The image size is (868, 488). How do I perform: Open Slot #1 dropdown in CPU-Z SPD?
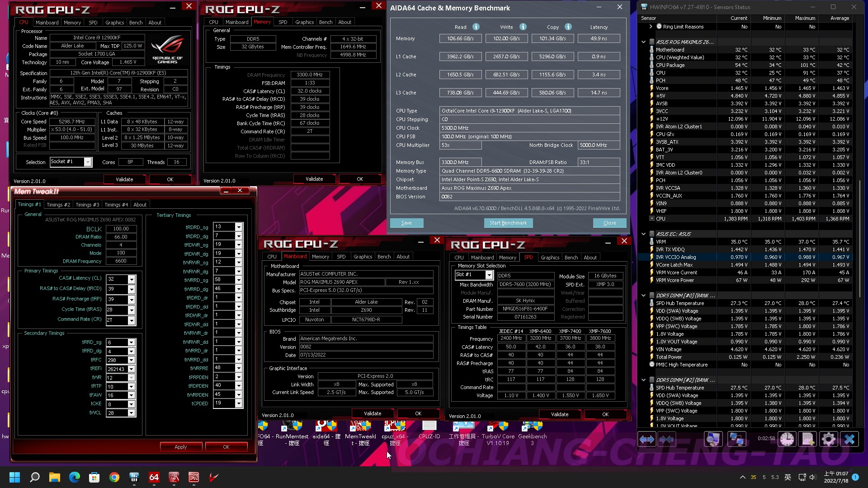tap(489, 275)
